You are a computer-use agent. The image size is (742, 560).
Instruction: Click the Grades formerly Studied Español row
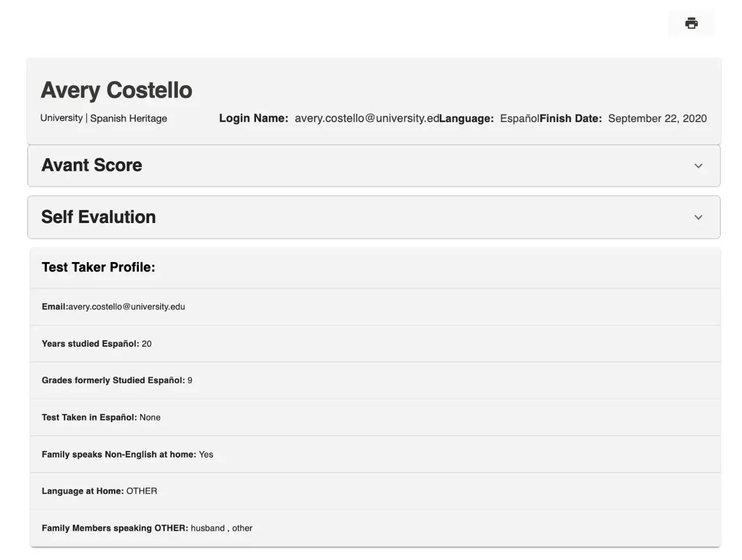pos(117,380)
